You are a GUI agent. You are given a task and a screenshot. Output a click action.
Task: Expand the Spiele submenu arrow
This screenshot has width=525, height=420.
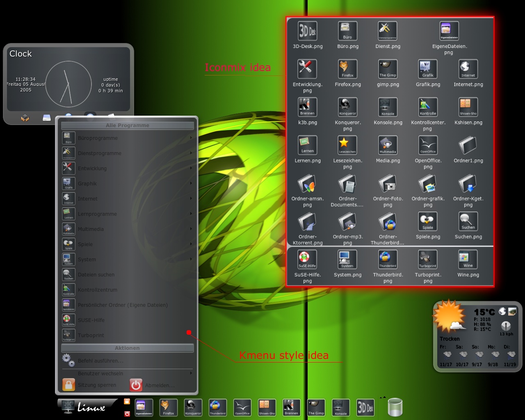click(x=191, y=244)
